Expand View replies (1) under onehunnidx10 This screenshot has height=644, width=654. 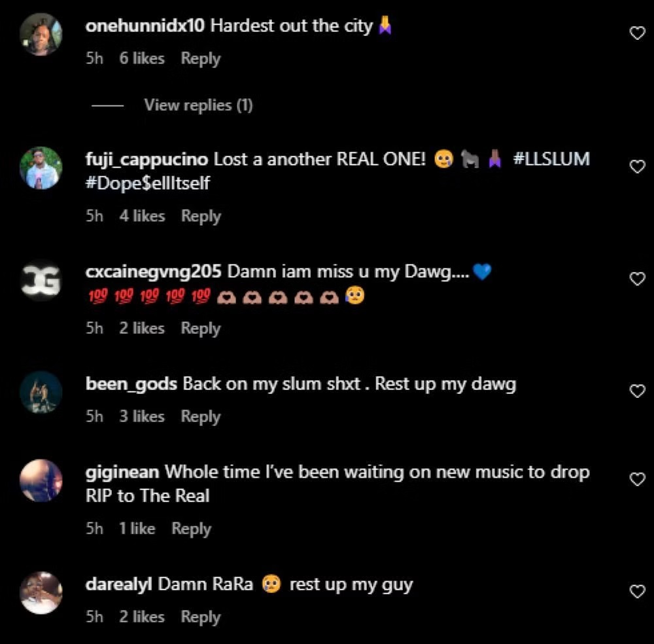198,105
